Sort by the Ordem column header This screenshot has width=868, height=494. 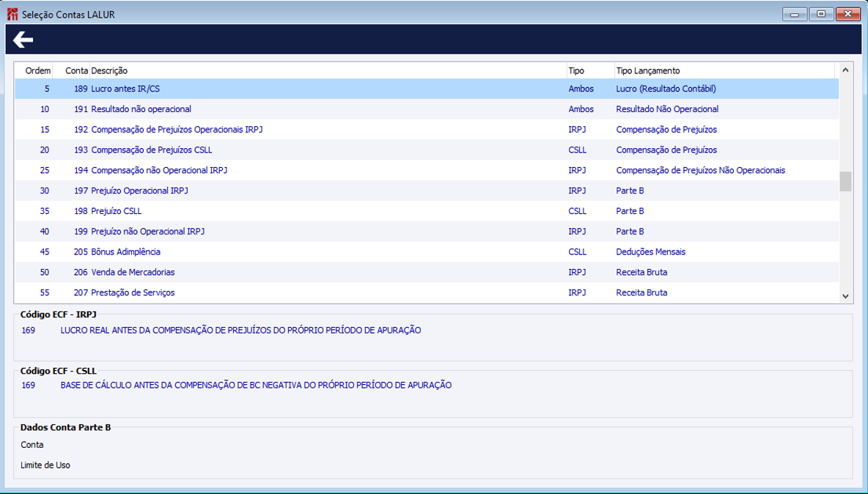(x=37, y=71)
